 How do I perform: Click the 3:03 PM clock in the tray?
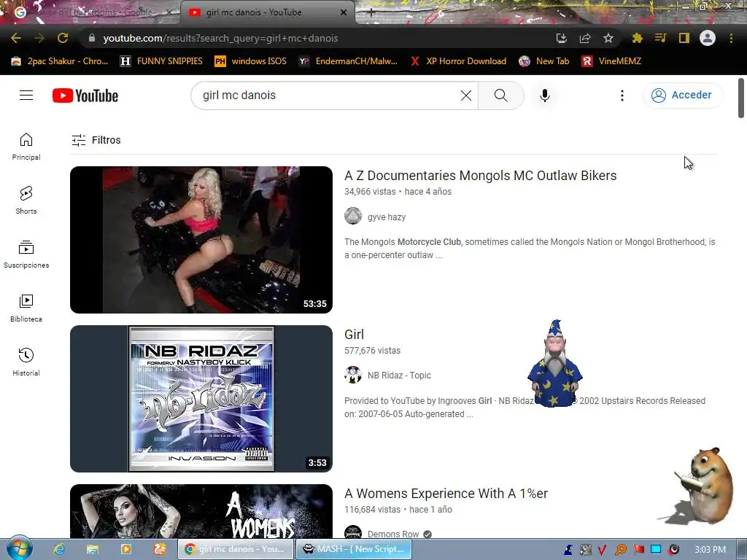pyautogui.click(x=710, y=550)
